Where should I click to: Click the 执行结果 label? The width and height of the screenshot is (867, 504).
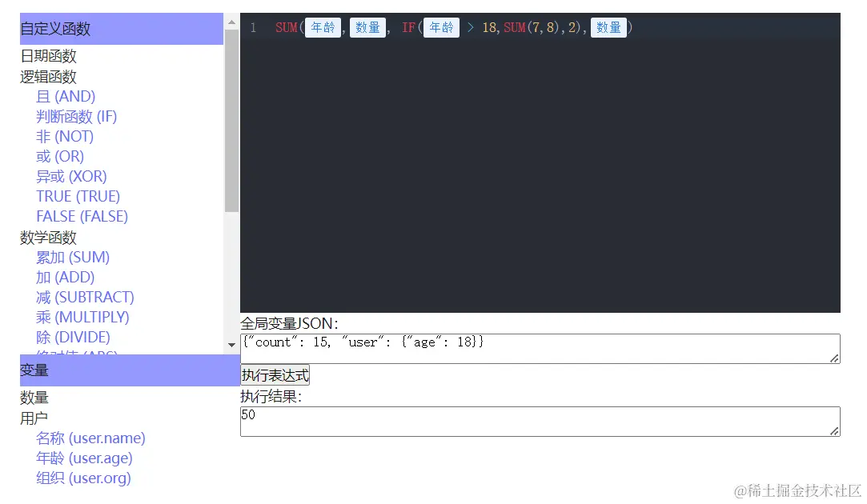(271, 396)
